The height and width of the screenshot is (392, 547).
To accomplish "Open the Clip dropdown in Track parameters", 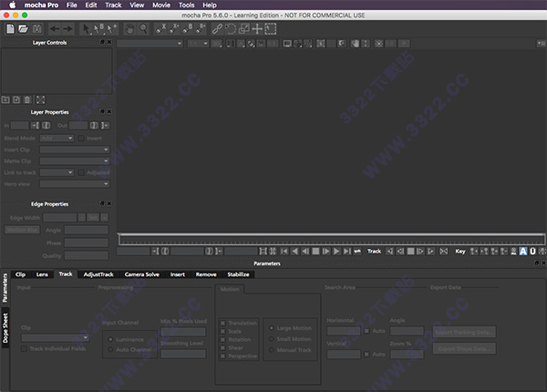I will point(55,338).
